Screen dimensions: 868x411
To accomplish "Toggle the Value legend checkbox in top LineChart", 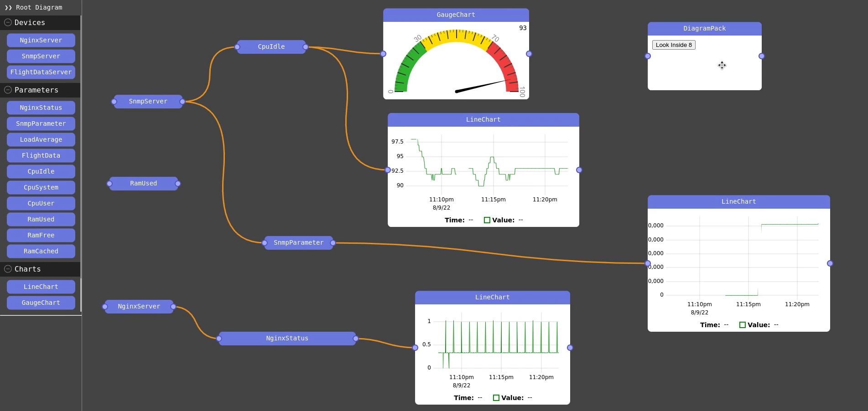I will pos(487,220).
